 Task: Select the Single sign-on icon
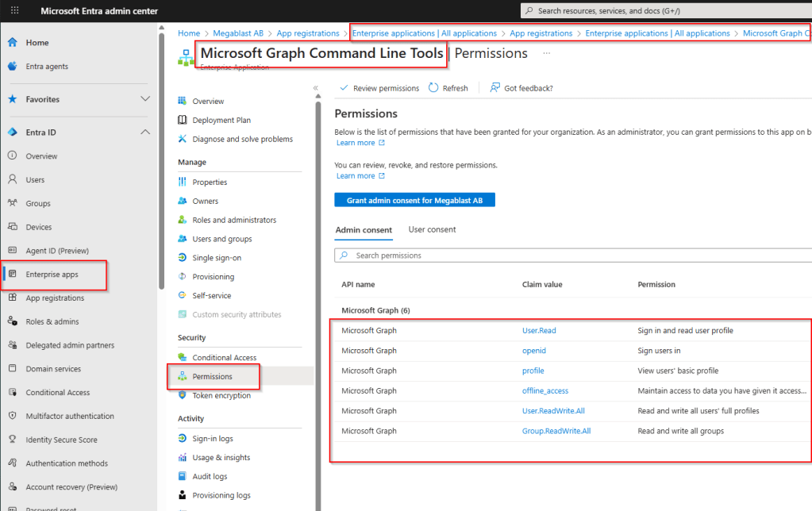(183, 257)
